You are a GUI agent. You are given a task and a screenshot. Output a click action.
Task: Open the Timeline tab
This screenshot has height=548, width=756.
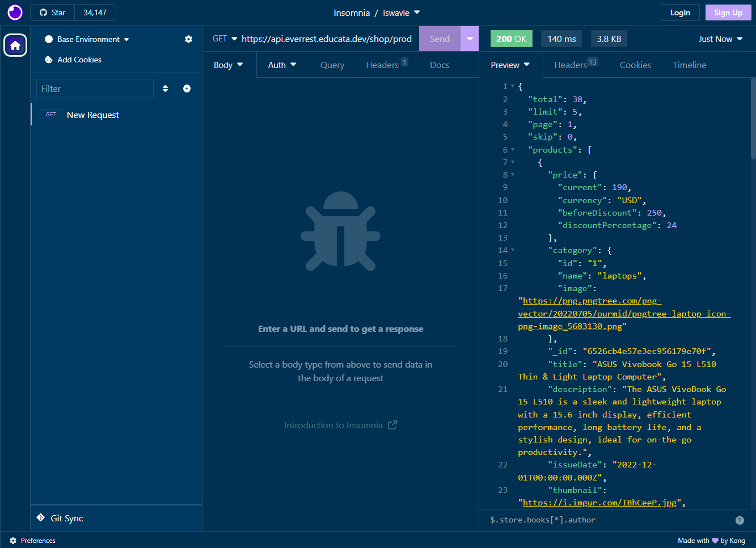click(690, 65)
